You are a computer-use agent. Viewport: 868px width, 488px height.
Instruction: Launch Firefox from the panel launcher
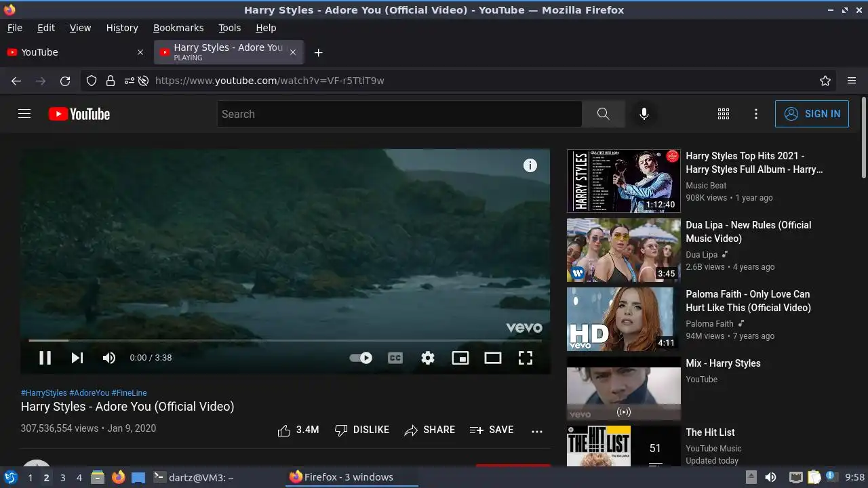pos(119,477)
